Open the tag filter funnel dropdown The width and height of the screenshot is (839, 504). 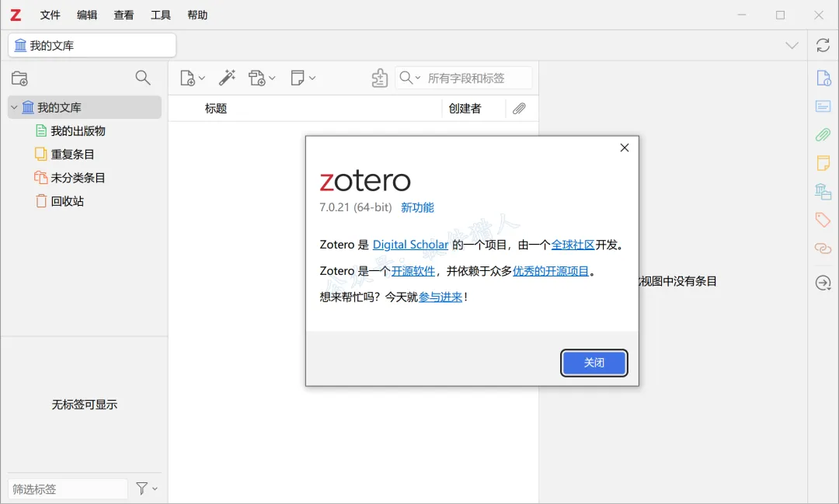tap(147, 488)
